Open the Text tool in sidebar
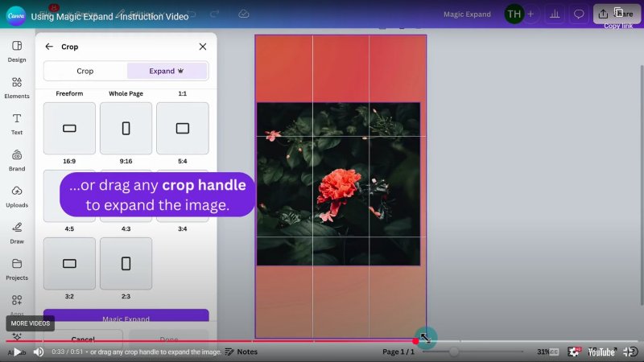 tap(17, 124)
